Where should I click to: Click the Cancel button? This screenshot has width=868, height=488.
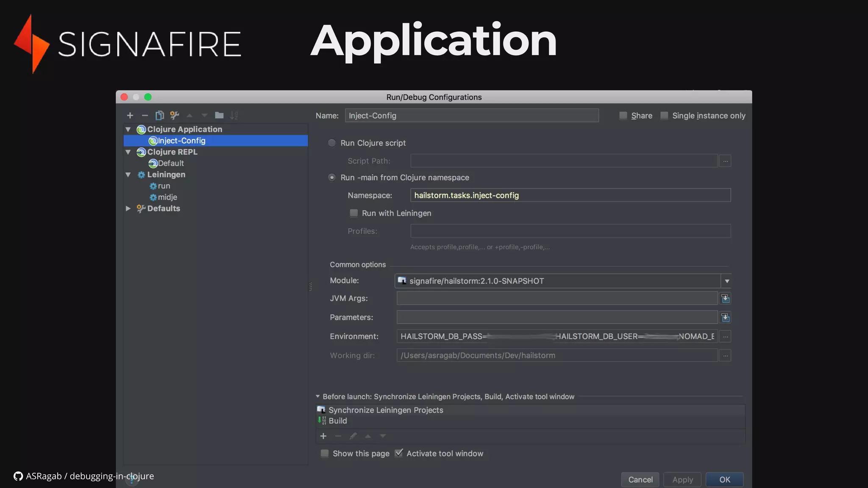pos(640,480)
